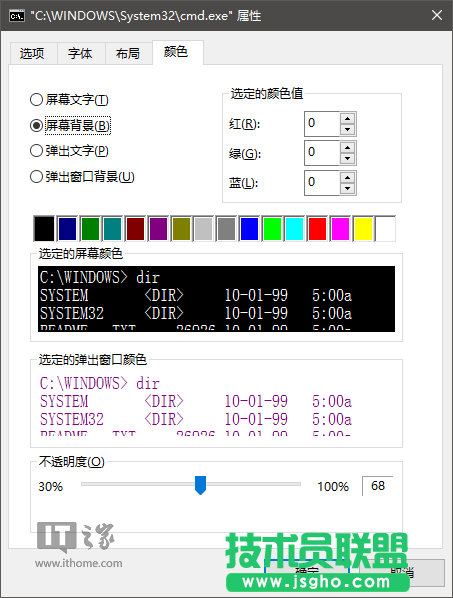Pick the cyan color swatch
Screen dimensions: 453x598
click(x=295, y=228)
